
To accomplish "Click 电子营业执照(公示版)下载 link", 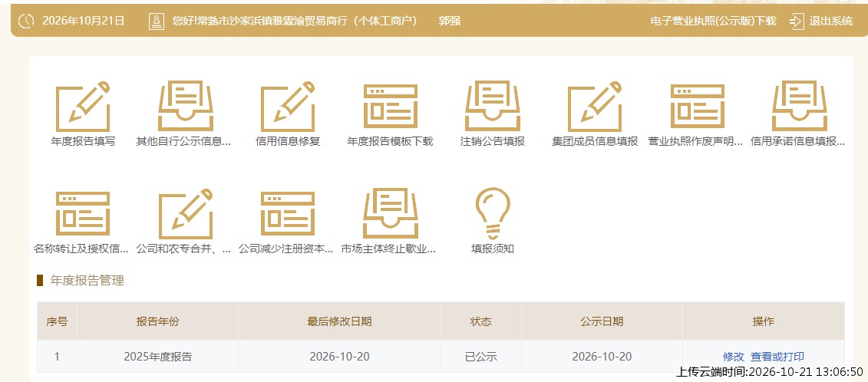I will pyautogui.click(x=713, y=21).
